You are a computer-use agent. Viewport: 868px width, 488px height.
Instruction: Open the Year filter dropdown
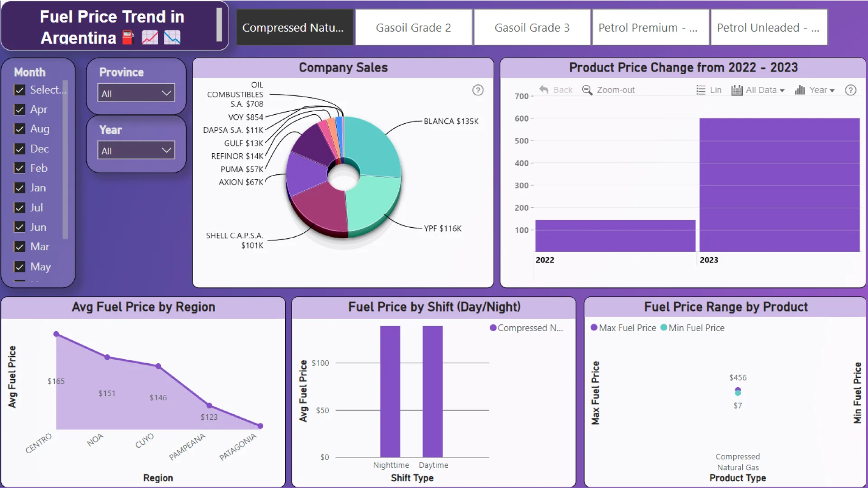pos(136,150)
